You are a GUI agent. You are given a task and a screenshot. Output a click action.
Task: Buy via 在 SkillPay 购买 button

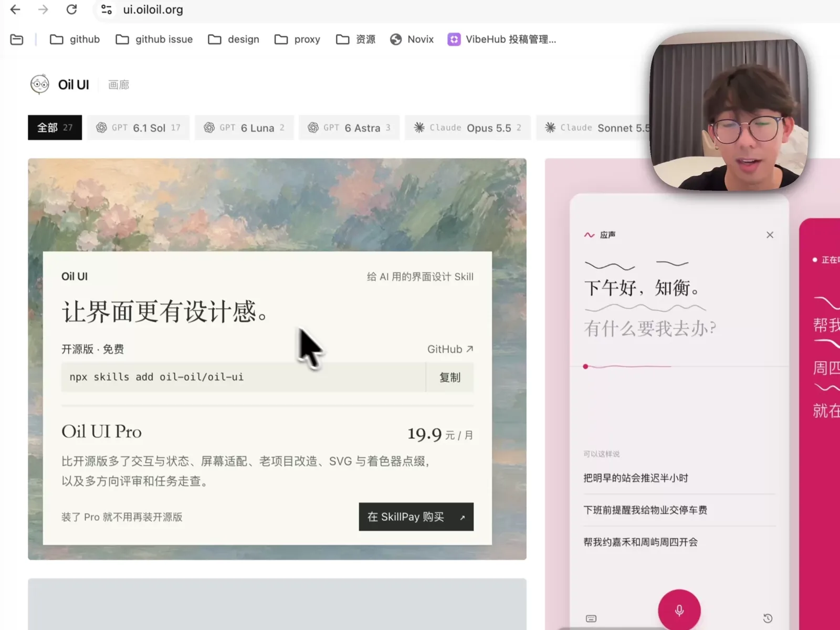click(416, 517)
